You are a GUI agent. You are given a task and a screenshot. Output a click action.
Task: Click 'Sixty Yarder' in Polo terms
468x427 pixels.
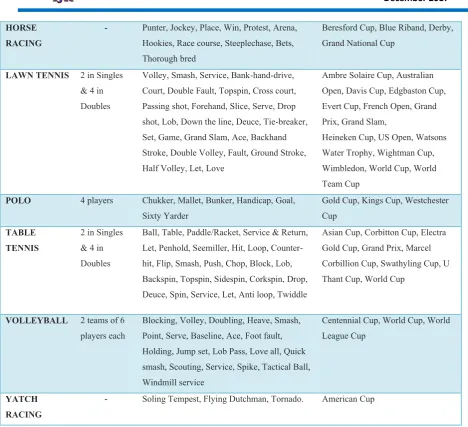[165, 216]
